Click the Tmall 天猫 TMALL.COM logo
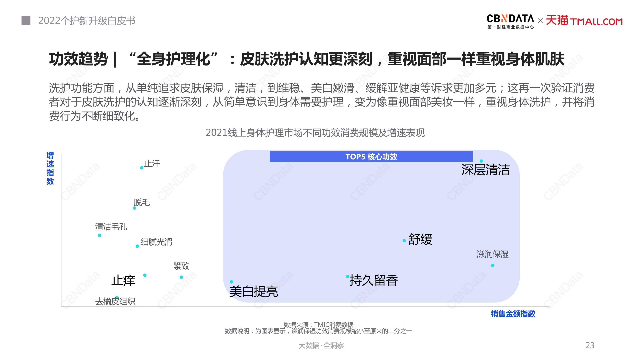Screen dimensions: 644x362 [584, 20]
